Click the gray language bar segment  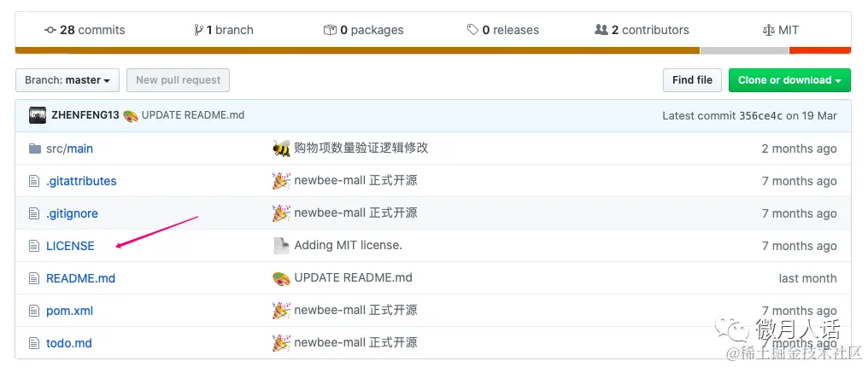(x=745, y=50)
